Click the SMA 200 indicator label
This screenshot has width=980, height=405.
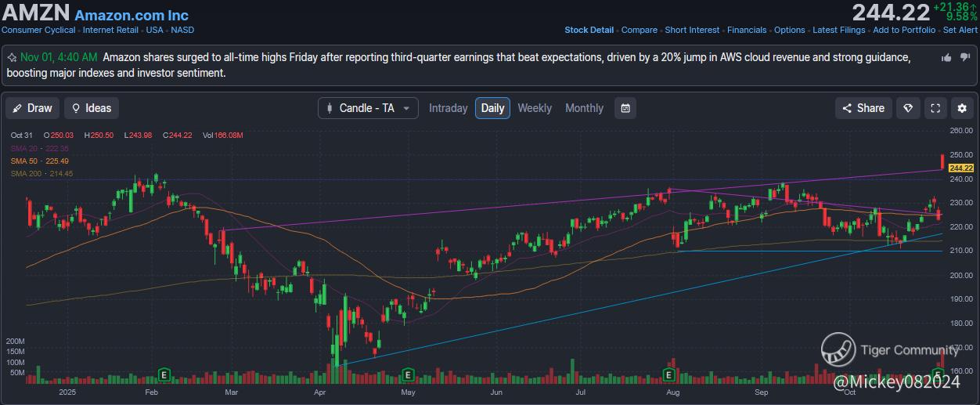click(41, 173)
